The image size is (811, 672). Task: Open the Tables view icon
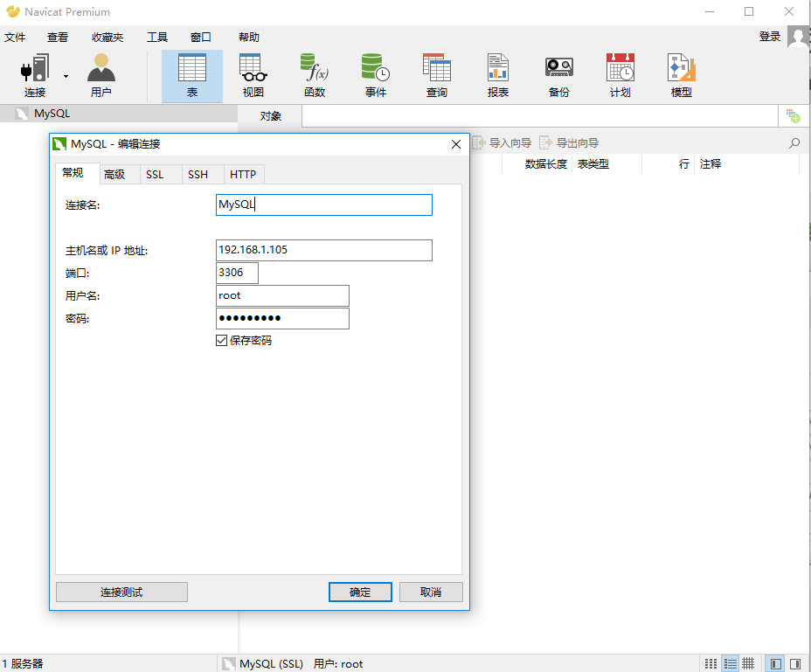(x=192, y=74)
